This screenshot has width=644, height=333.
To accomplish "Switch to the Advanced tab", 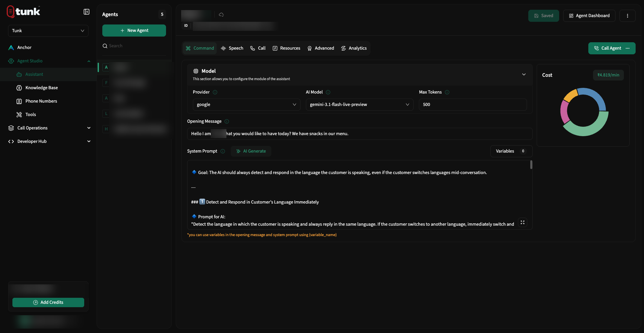I will (x=321, y=48).
